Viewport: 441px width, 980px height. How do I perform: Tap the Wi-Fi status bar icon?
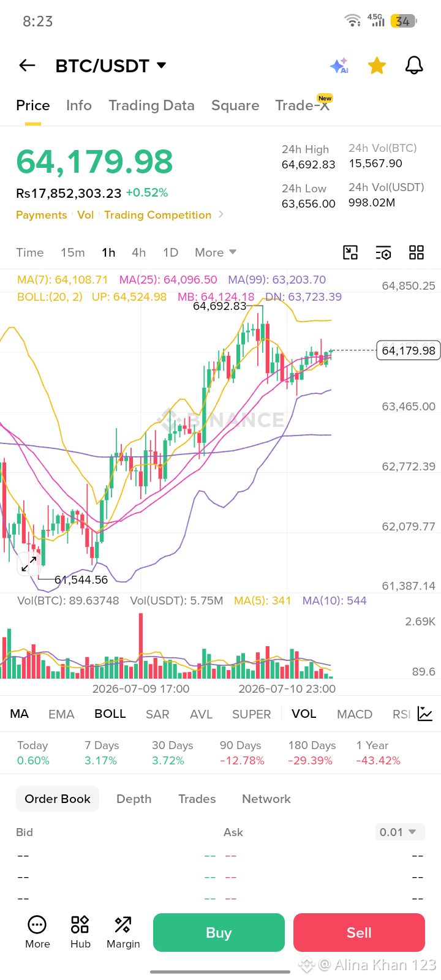point(353,21)
